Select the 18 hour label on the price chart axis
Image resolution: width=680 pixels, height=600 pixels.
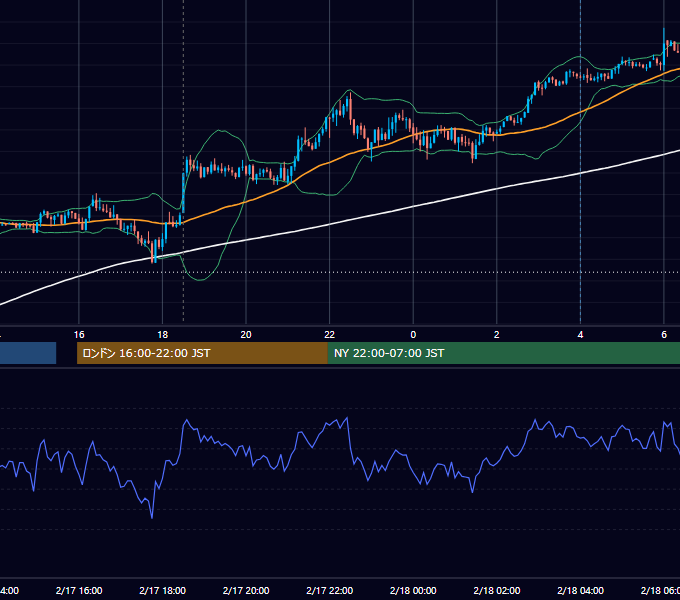pos(163,335)
